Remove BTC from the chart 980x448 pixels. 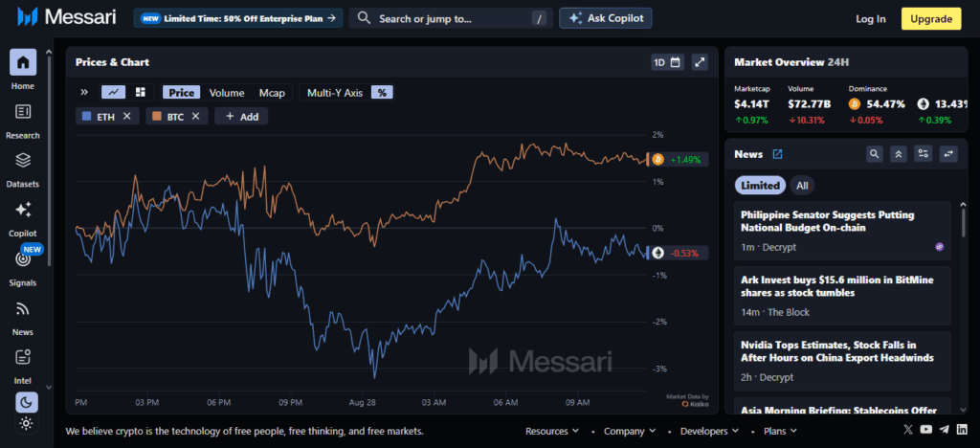coord(195,116)
